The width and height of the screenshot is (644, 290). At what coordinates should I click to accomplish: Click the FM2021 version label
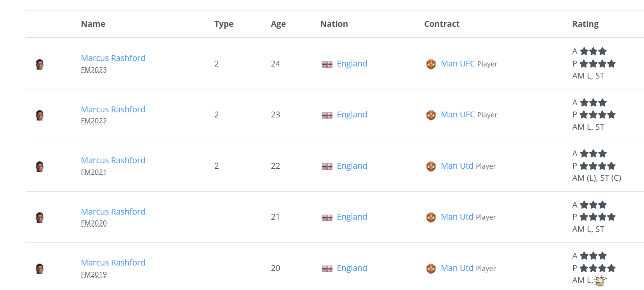coord(94,172)
